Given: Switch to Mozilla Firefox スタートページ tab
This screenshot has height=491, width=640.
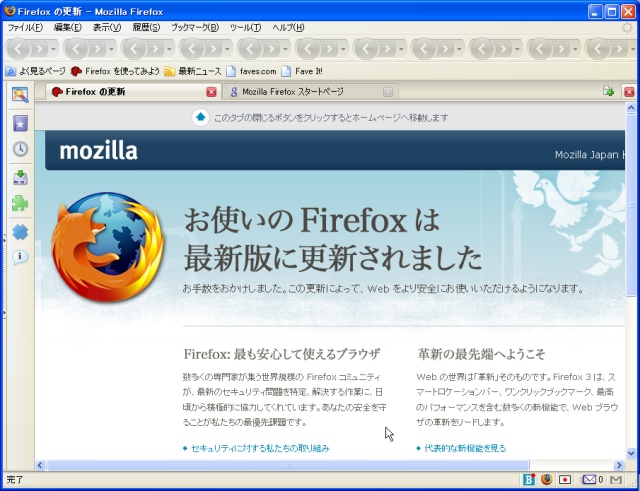Looking at the screenshot, I should coord(310,92).
